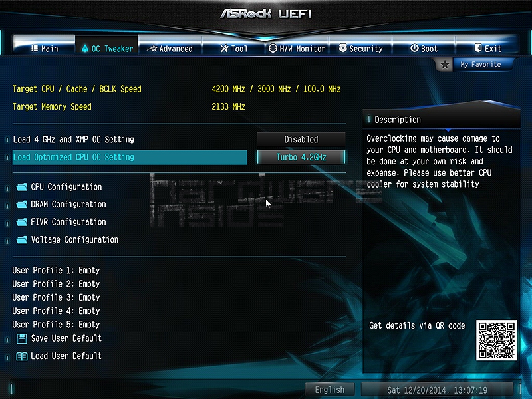Image resolution: width=532 pixels, height=399 pixels.
Task: Click the CPU Configuration folder icon
Action: click(x=22, y=187)
